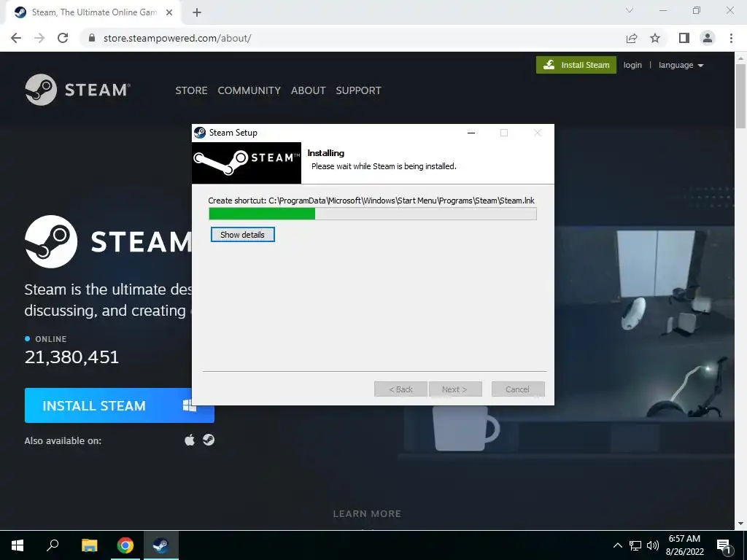Close the Steam browser tab

coord(169,13)
